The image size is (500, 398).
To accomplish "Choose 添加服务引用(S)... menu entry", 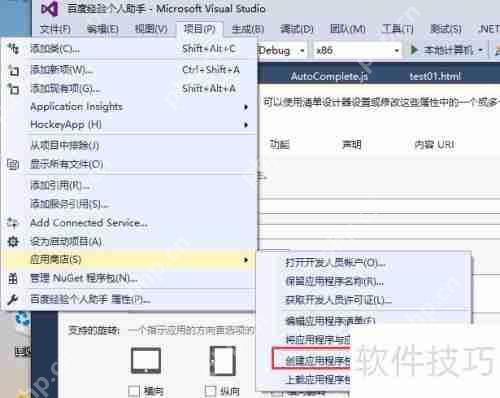I will click(x=129, y=204).
